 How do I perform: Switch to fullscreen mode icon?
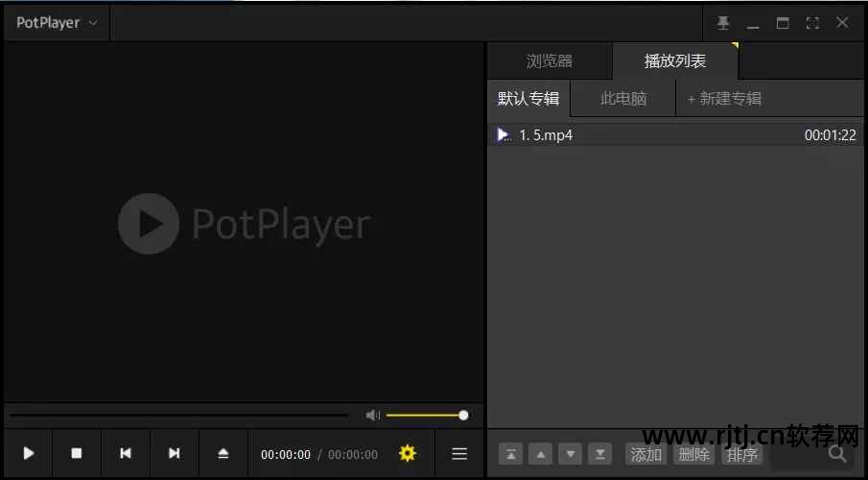tap(812, 23)
